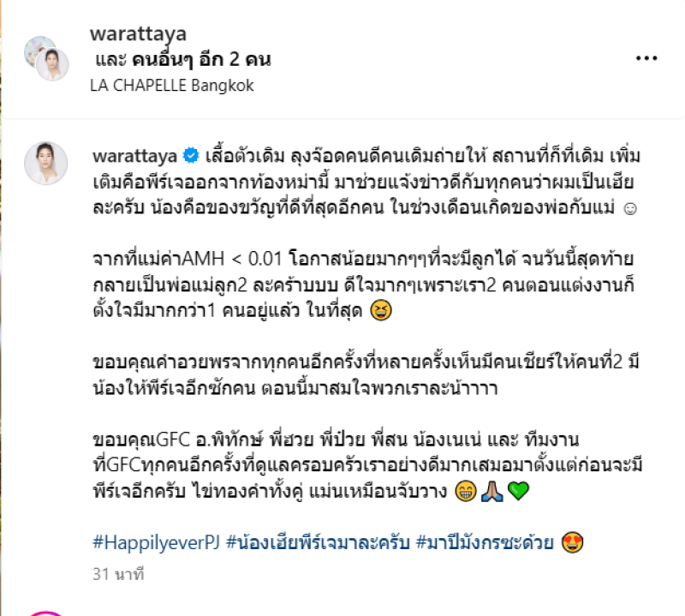This screenshot has width=685, height=616.
Task: Click the caption text mentioning AMH < 0.01
Action: coord(363,284)
